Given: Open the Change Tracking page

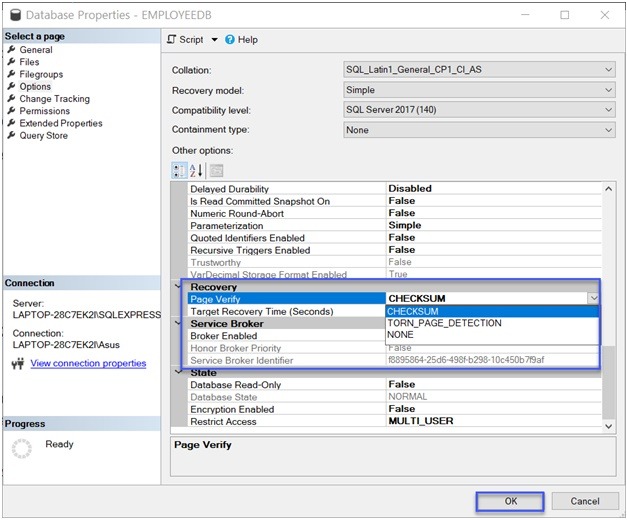Looking at the screenshot, I should tap(54, 99).
